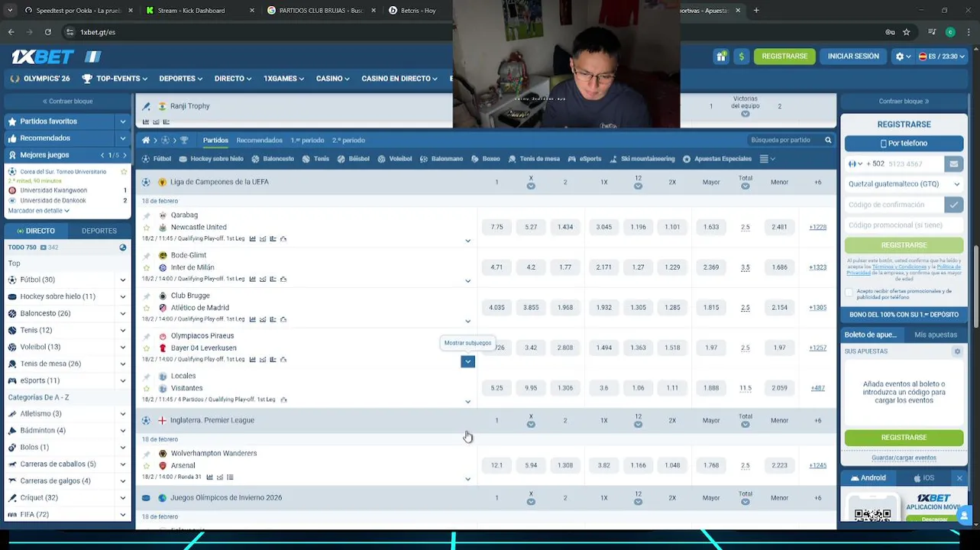Open CASINO top menu
Screen dimensions: 980x550
coord(333,79)
